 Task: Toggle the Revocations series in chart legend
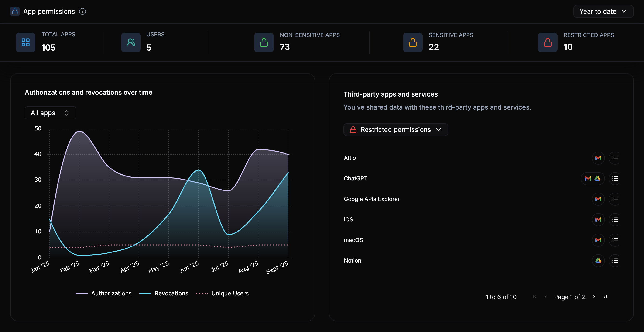tap(171, 293)
